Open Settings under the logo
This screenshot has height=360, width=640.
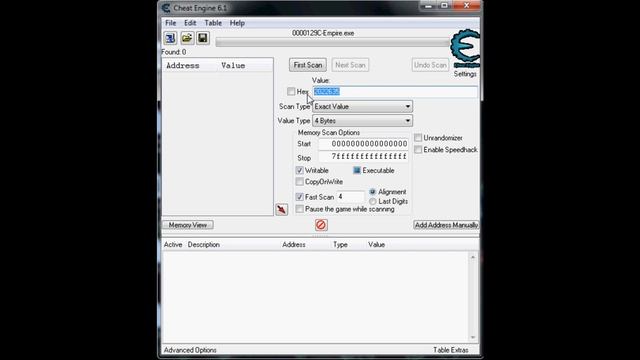point(465,74)
